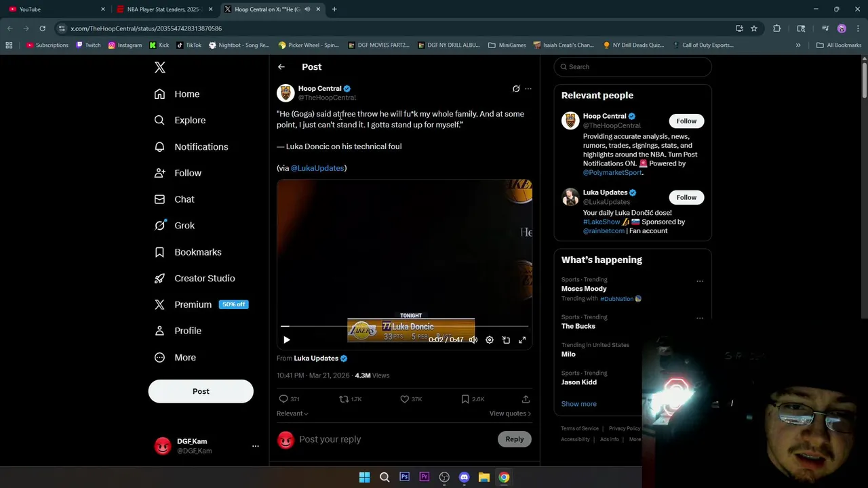The image size is (868, 488).
Task: Open #LakeShow hashtag link
Action: [x=601, y=222]
